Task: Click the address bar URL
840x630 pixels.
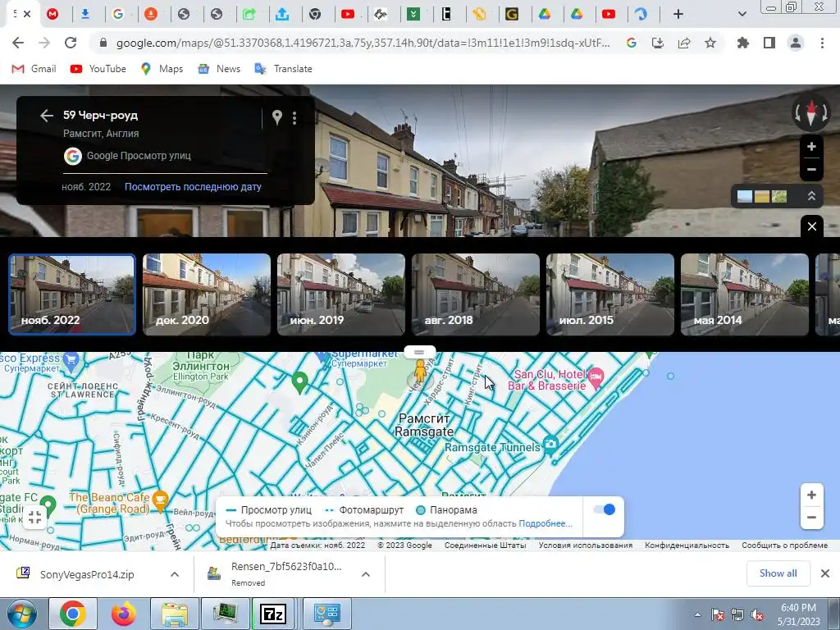Action: [363, 43]
